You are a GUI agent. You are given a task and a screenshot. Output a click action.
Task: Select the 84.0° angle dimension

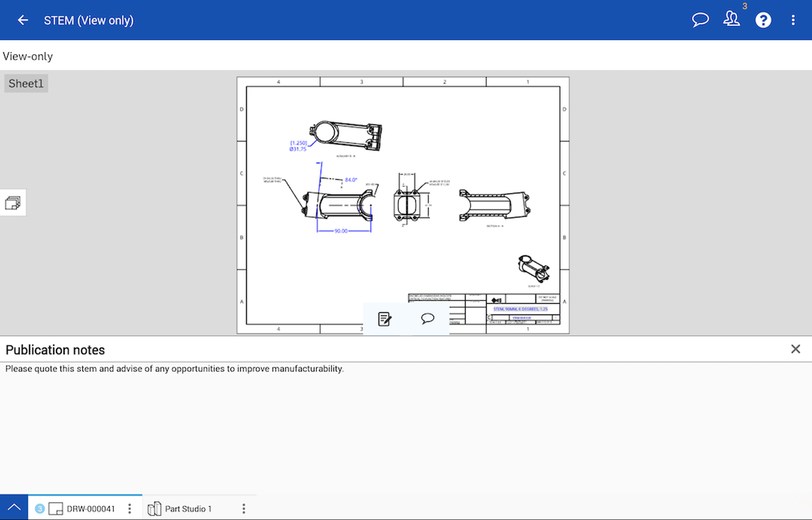(x=351, y=180)
